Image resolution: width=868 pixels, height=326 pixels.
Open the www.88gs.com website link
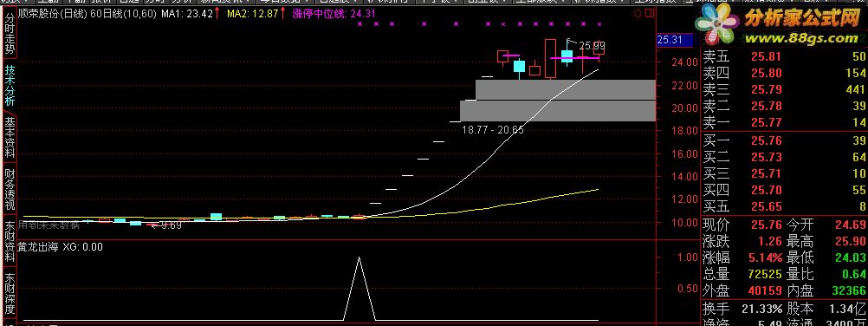pyautogui.click(x=804, y=38)
